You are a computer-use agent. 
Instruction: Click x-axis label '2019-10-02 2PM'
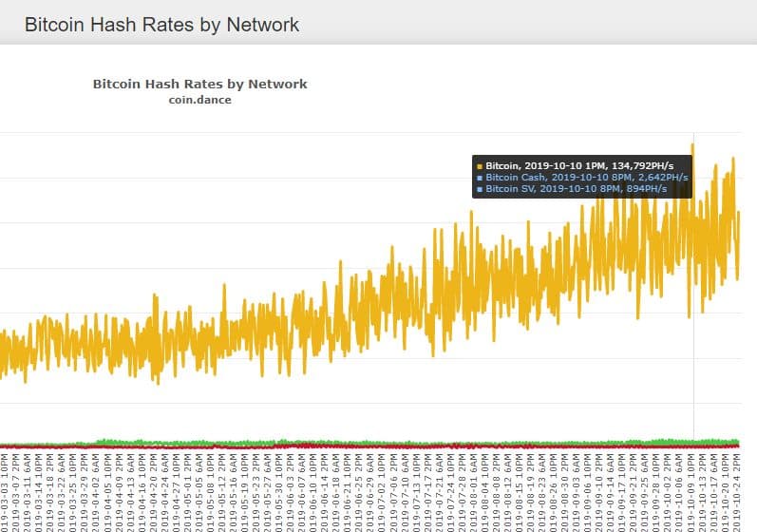(x=668, y=492)
